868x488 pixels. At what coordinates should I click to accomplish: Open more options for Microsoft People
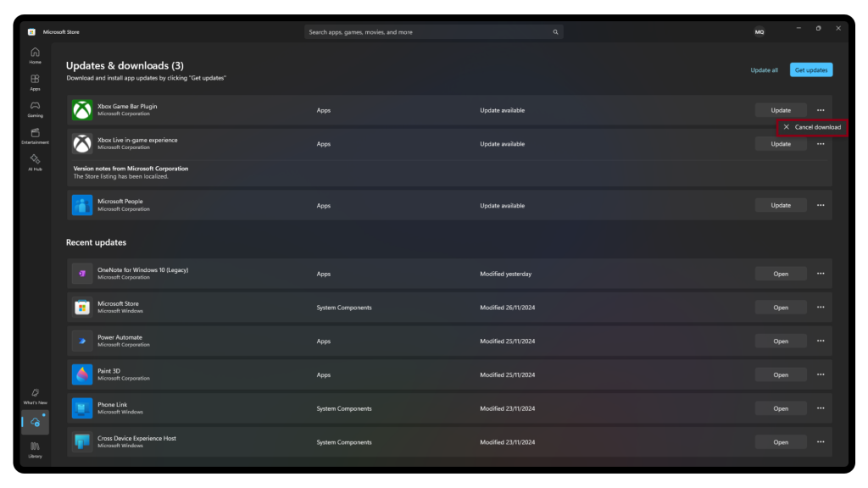pos(821,205)
